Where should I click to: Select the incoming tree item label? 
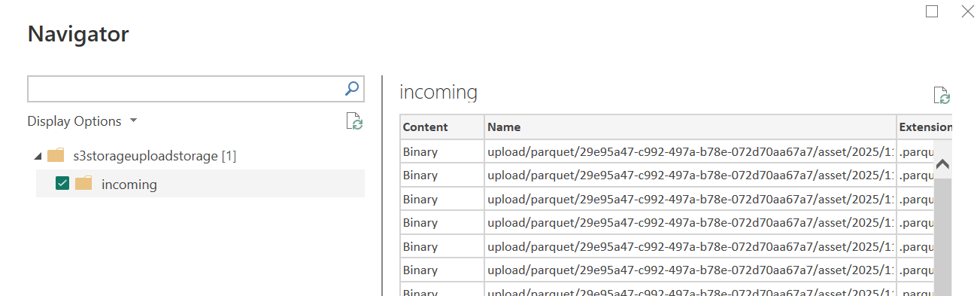pyautogui.click(x=129, y=184)
